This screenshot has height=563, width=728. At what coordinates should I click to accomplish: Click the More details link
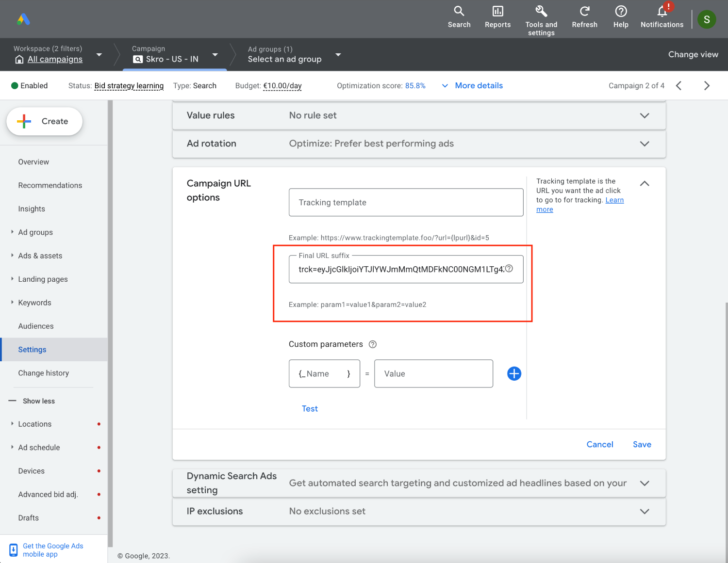tap(479, 85)
